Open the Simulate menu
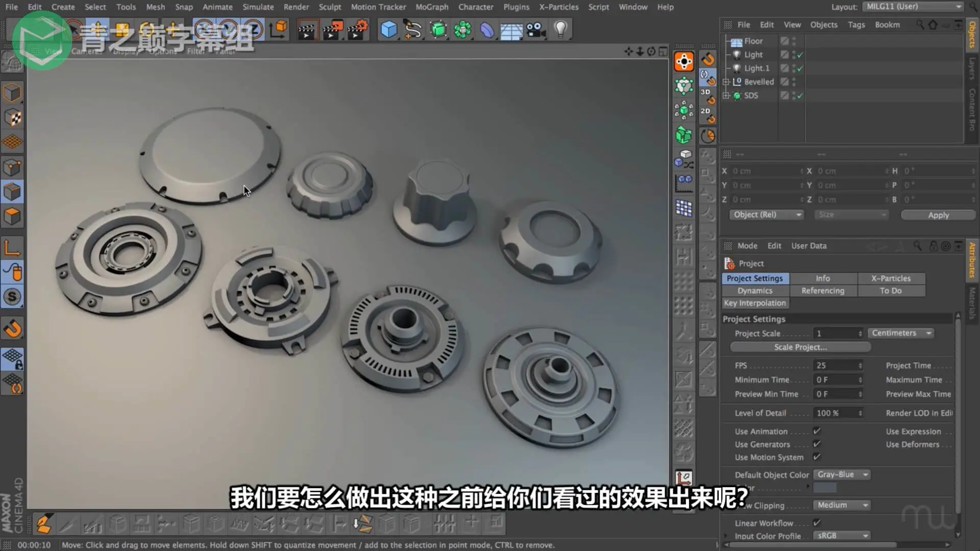980x551 pixels. 258,7
